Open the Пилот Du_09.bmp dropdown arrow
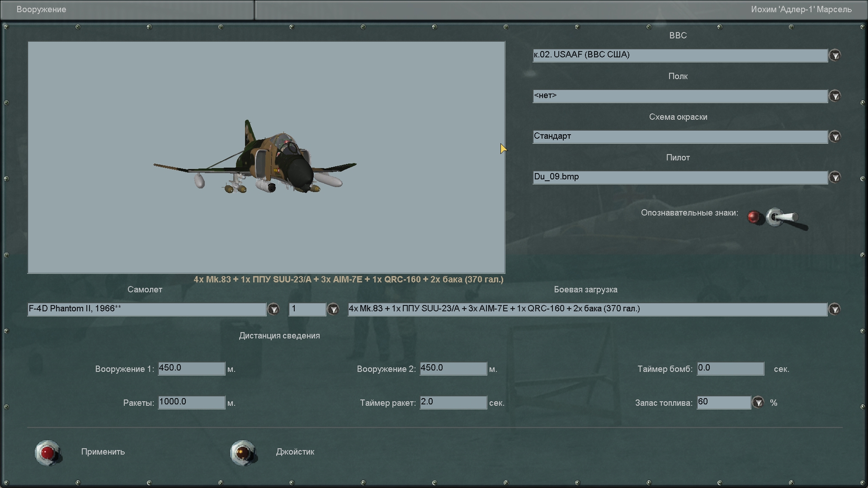Image resolution: width=868 pixels, height=488 pixels. click(x=835, y=177)
